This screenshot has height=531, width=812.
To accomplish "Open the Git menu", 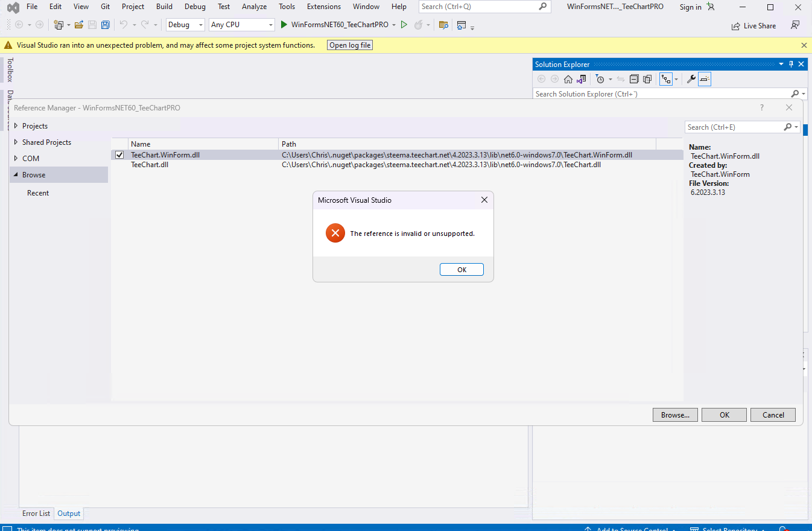I will pyautogui.click(x=105, y=7).
